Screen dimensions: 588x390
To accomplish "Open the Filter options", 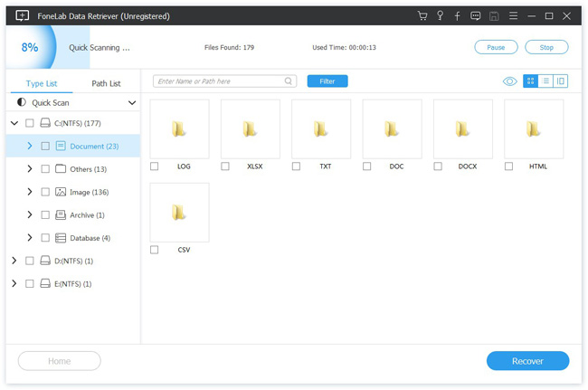I will (327, 81).
